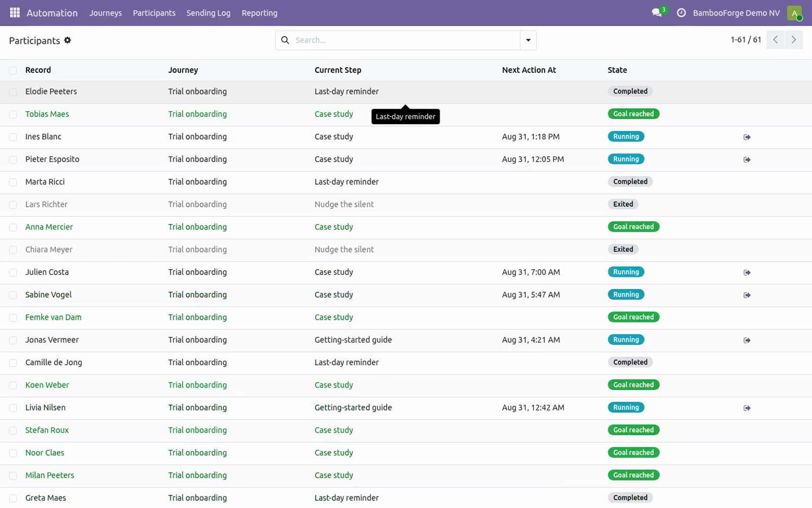Open the Femke van Dam record

click(x=53, y=317)
